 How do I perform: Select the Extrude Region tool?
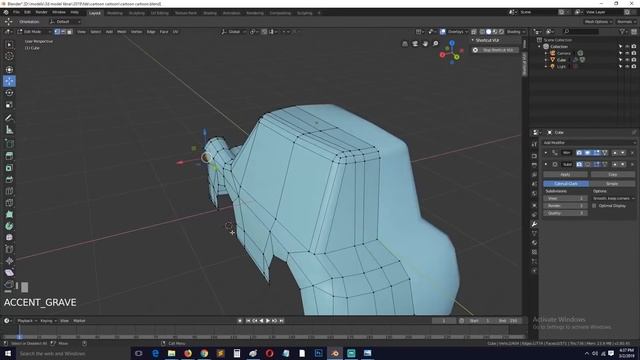coord(9,156)
